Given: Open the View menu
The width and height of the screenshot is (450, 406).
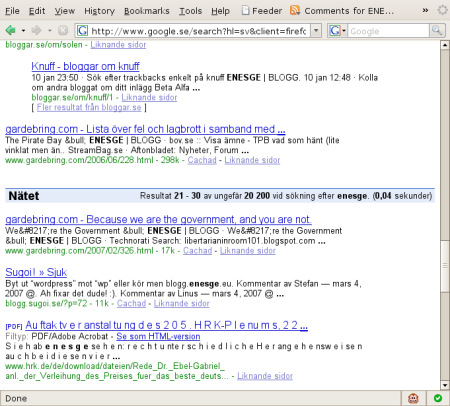Looking at the screenshot, I should coord(65,11).
